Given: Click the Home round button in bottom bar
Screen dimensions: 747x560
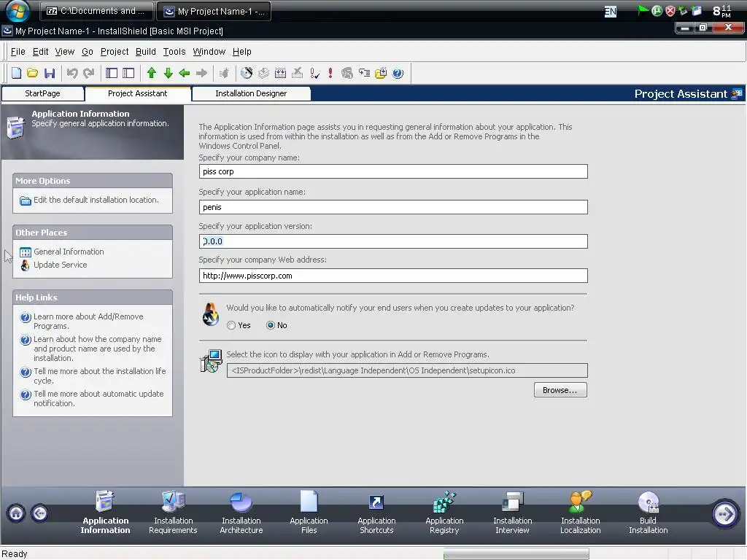Looking at the screenshot, I should (16, 513).
